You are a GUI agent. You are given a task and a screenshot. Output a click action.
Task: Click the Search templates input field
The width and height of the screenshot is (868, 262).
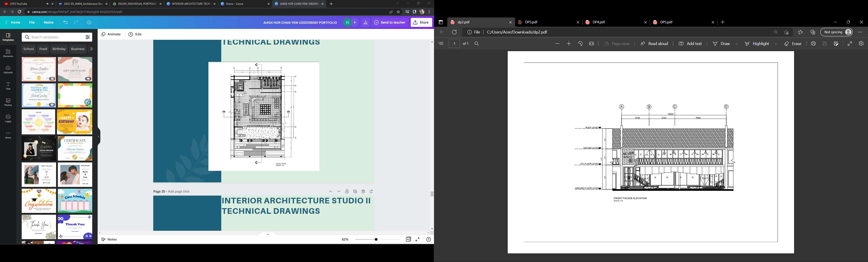54,37
